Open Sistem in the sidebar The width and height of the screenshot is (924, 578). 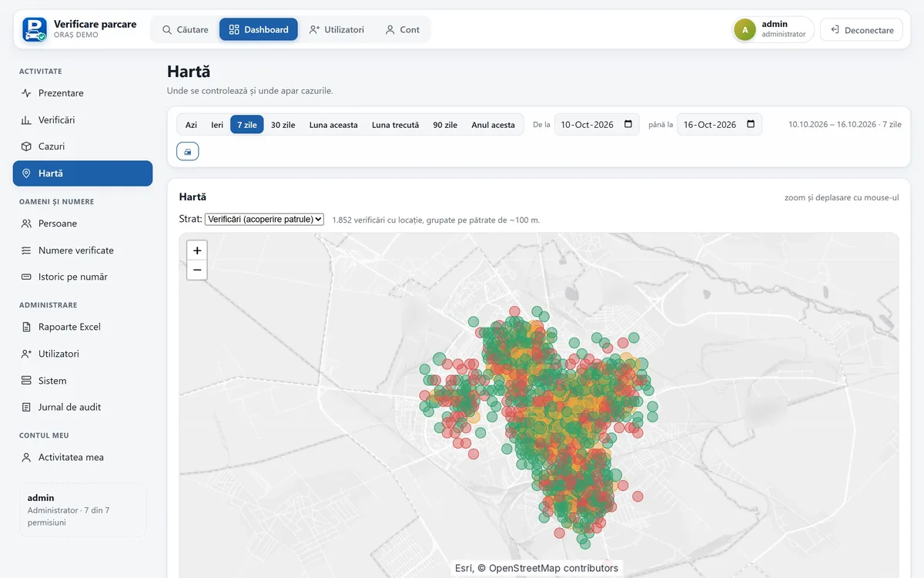[x=82, y=381]
